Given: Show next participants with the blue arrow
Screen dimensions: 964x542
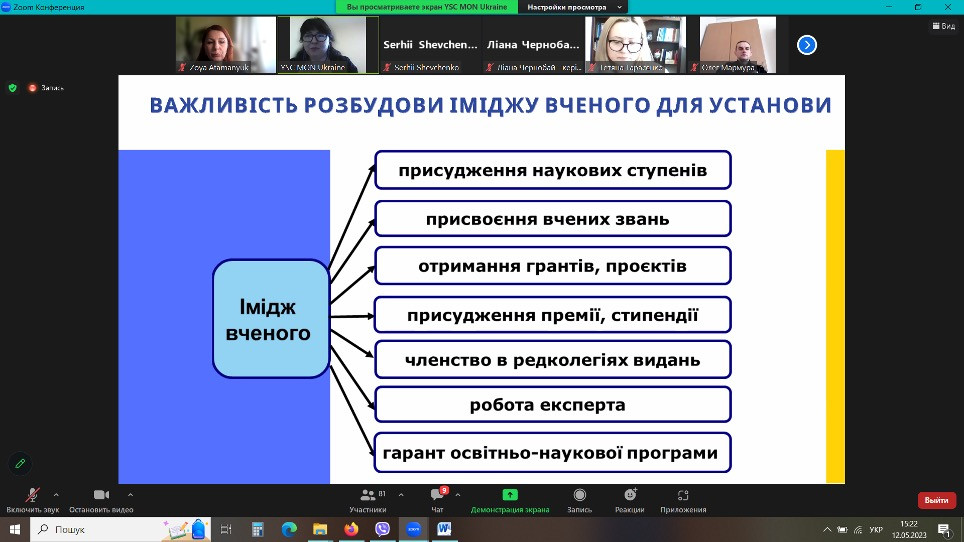Looking at the screenshot, I should [x=807, y=44].
